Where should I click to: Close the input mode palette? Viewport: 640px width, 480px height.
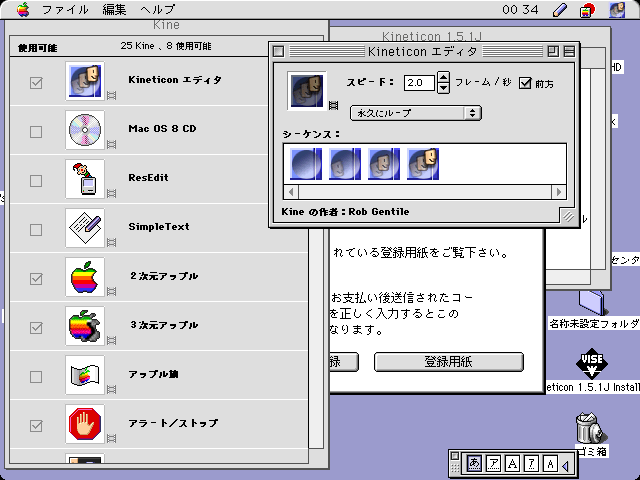tap(455, 456)
